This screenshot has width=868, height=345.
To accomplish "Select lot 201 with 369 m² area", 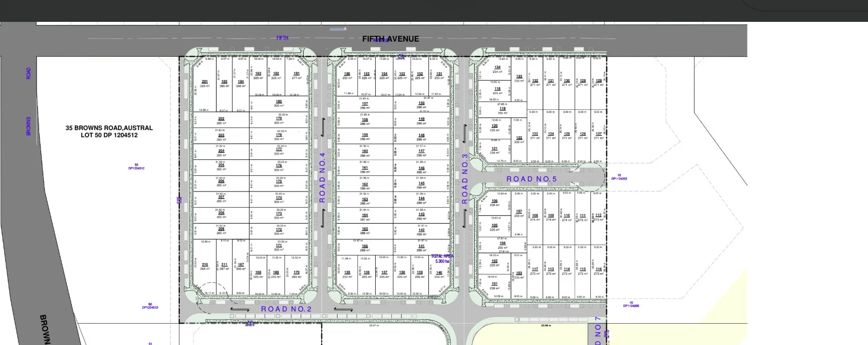I will point(205,83).
